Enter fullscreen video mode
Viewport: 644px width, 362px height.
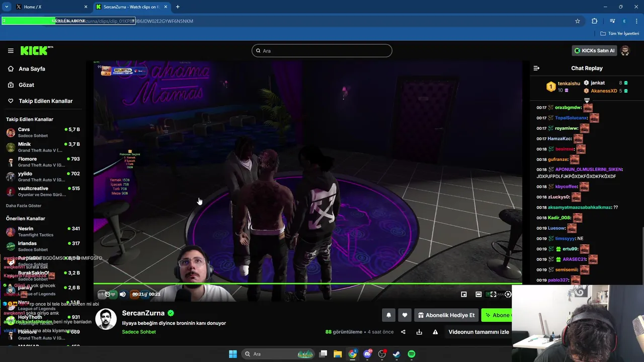point(493,294)
